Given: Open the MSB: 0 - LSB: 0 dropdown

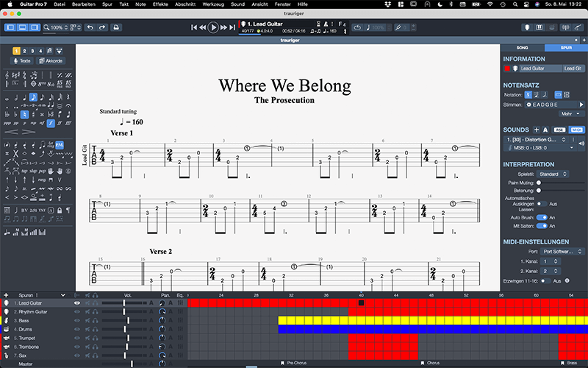Looking at the screenshot, I should pyautogui.click(x=542, y=148).
